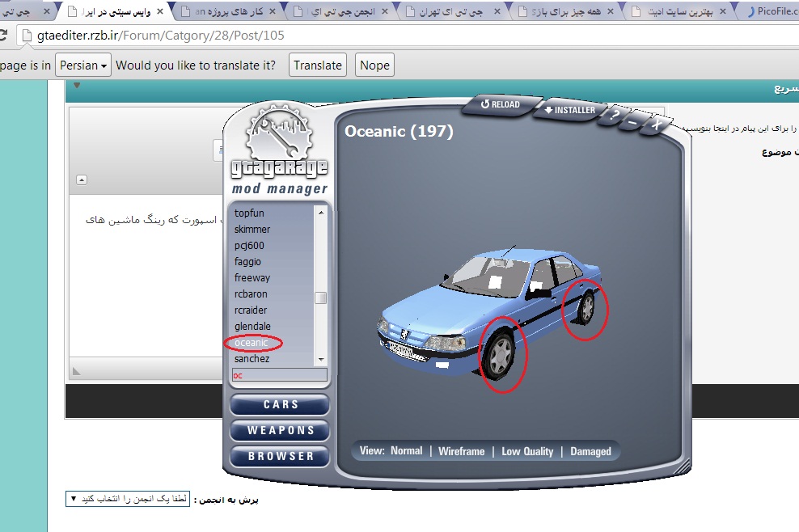Switch to the 'جی تی ای تهران' tab
This screenshot has width=799, height=532.
450,11
